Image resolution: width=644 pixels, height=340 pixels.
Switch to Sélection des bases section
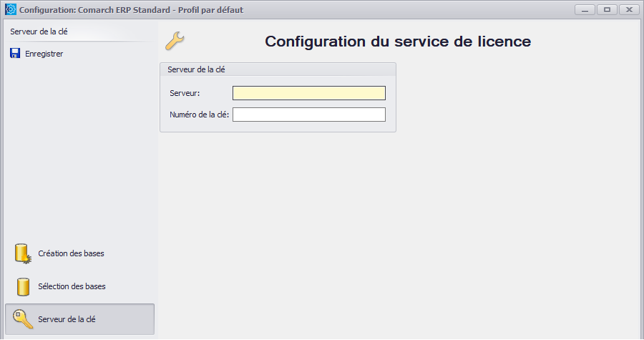click(79, 286)
